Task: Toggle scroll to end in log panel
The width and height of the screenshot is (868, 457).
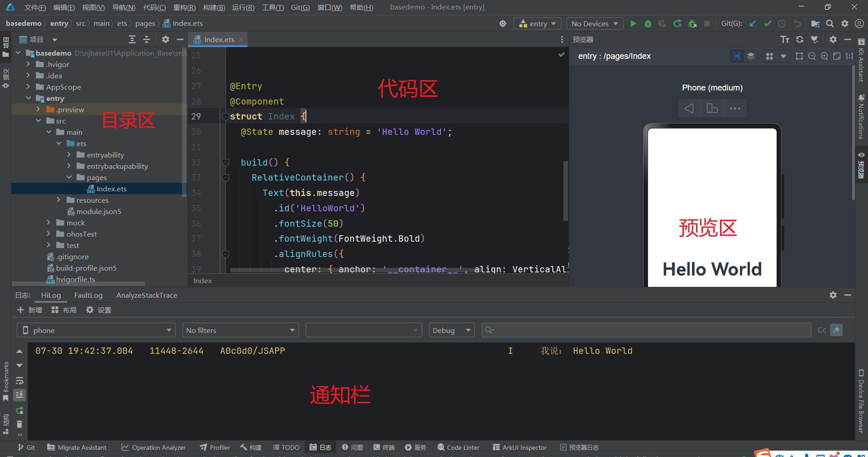Action: pyautogui.click(x=19, y=395)
